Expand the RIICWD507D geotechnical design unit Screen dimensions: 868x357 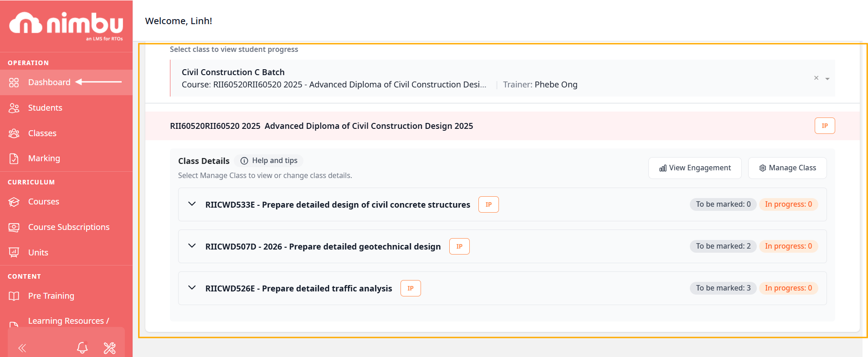(x=192, y=246)
